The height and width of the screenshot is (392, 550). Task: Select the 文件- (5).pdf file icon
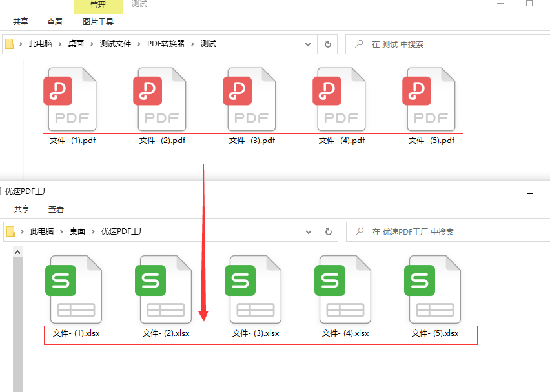(431, 100)
